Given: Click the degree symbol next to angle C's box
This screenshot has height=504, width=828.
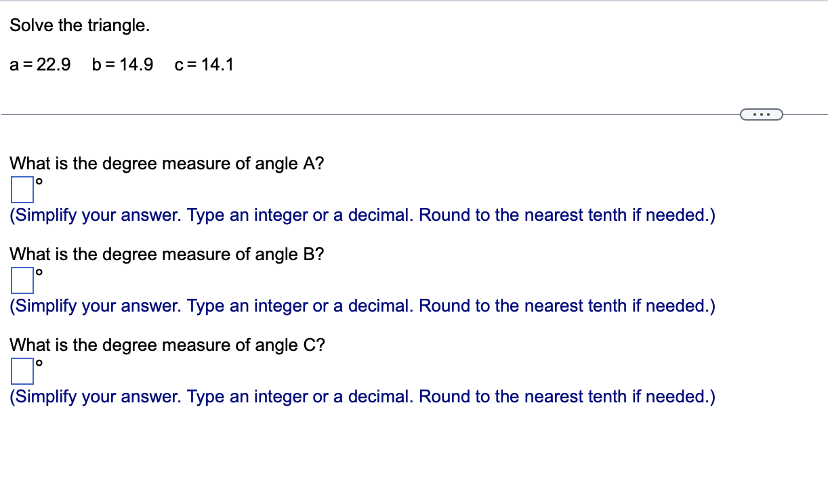Looking at the screenshot, I should pos(39,362).
